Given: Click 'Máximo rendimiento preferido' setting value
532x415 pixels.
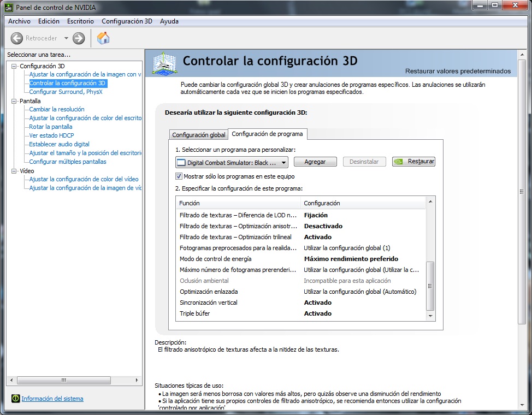Looking at the screenshot, I should tap(351, 259).
